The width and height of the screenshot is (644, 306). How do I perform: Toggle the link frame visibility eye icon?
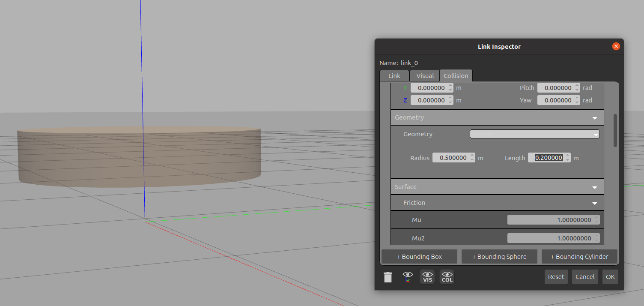[408, 277]
